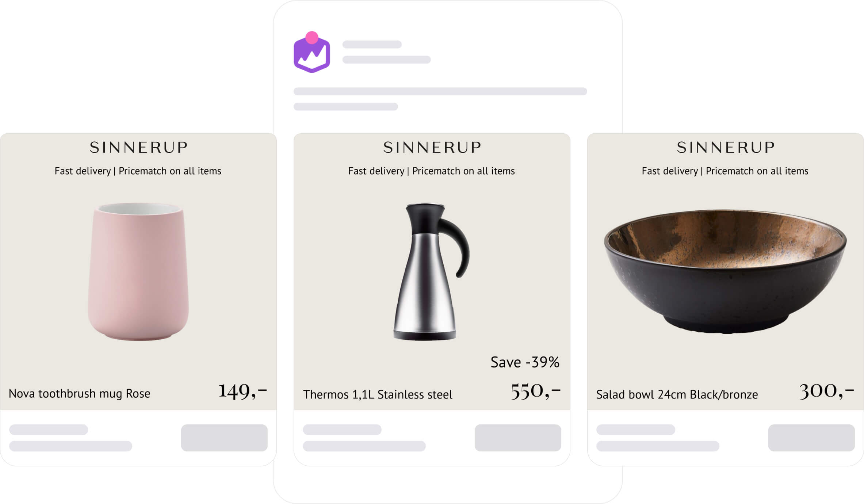Screen dimensions: 864x504
Task: Select the Nova toothbrush mug Rose title
Action: coord(80,394)
